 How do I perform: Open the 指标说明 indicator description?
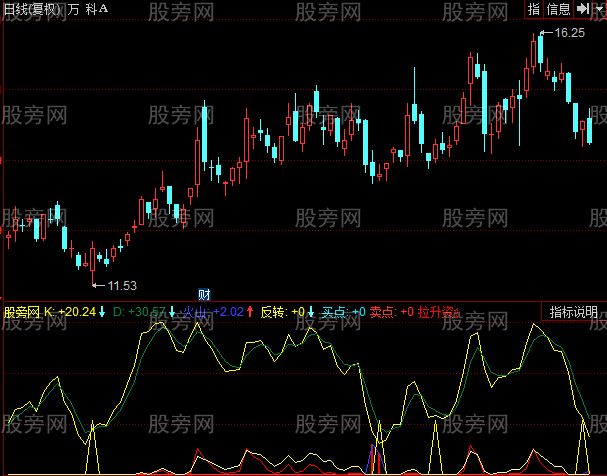coord(573,312)
